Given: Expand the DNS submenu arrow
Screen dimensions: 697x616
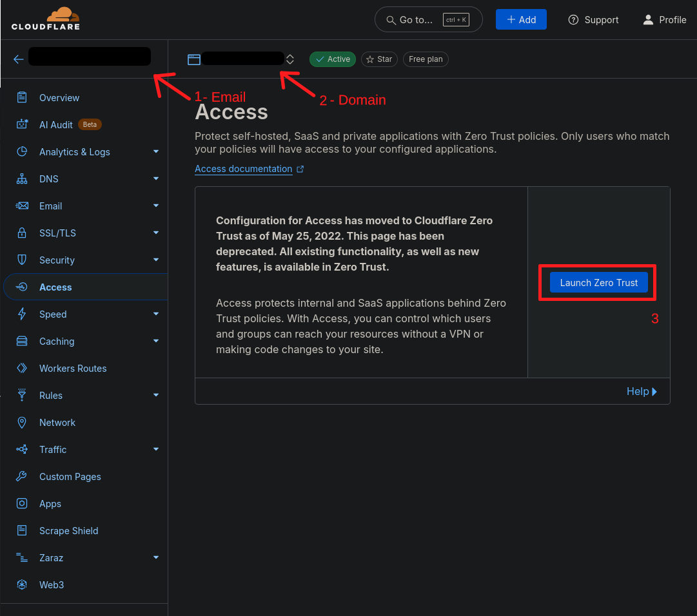Looking at the screenshot, I should coord(156,178).
